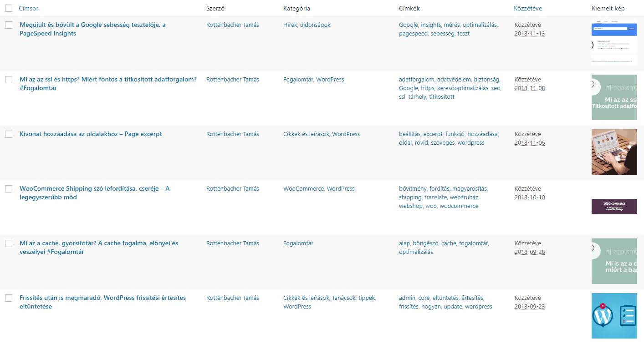644x344 pixels.
Task: Filter by WooCommerce category link
Action: 303,189
